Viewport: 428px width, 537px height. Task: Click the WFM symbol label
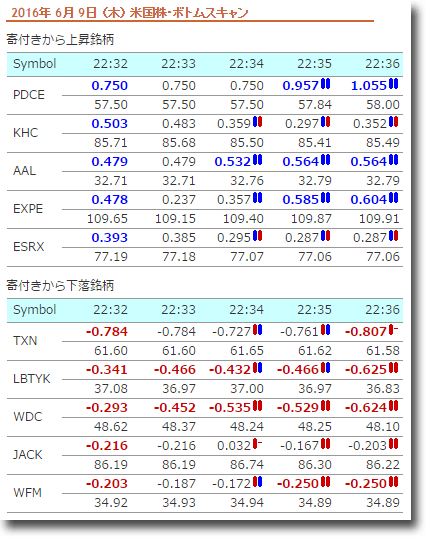pos(27,493)
